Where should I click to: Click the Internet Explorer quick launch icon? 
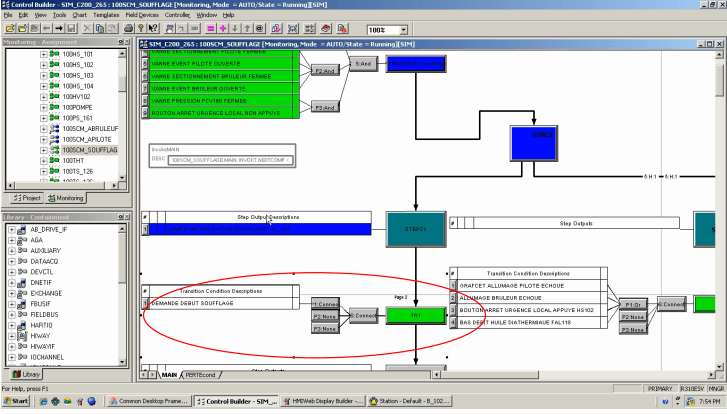44,401
